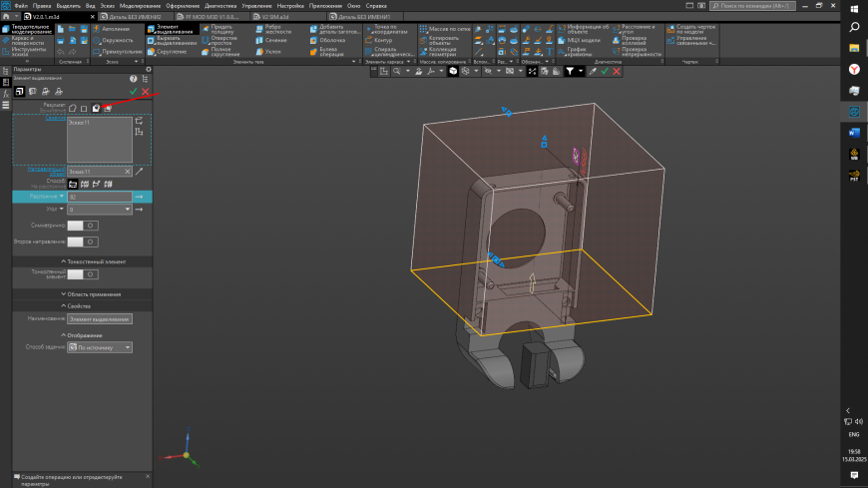Click the filter funnel icon in view toolbar
The height and width of the screenshot is (488, 868).
click(570, 71)
